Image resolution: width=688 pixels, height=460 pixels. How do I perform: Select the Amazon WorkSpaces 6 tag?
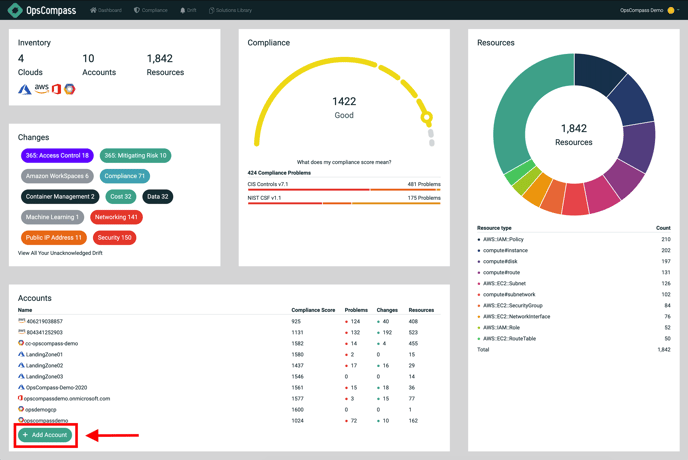point(57,176)
